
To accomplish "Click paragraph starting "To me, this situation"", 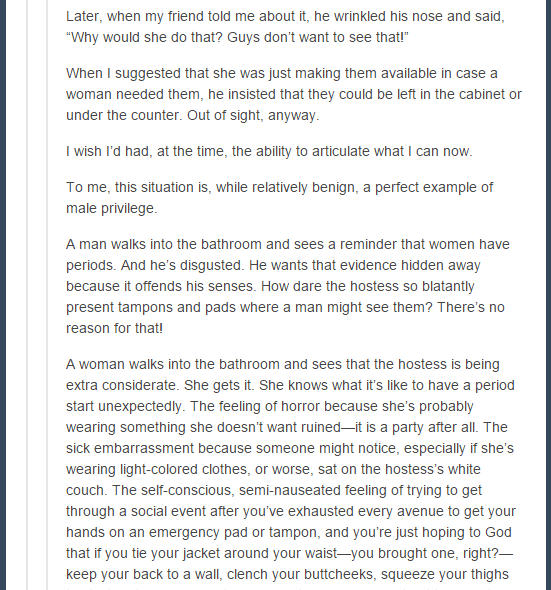I will (279, 198).
